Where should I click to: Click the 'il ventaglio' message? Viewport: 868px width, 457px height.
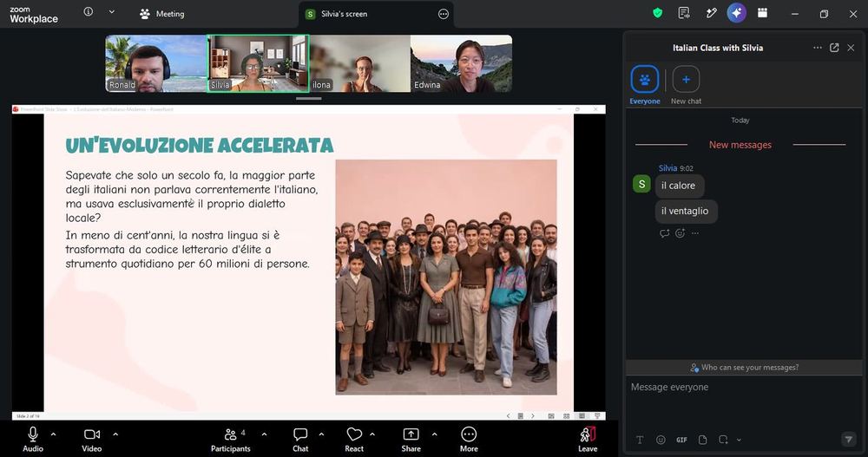point(685,212)
